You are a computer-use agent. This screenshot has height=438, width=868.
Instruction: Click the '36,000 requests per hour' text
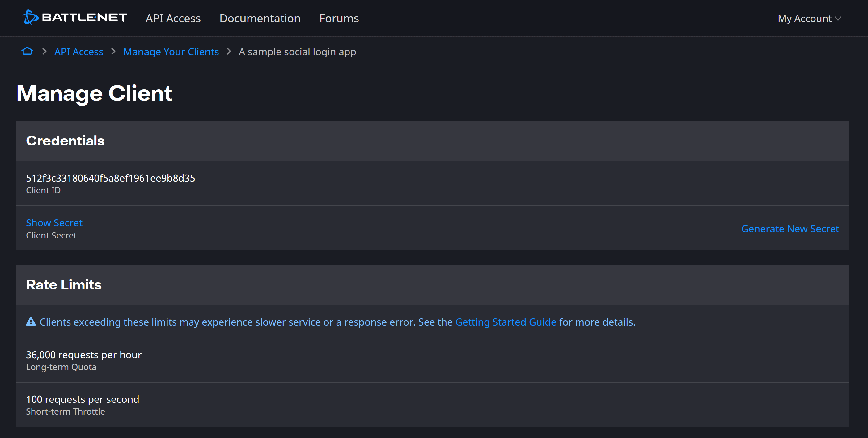(x=83, y=355)
